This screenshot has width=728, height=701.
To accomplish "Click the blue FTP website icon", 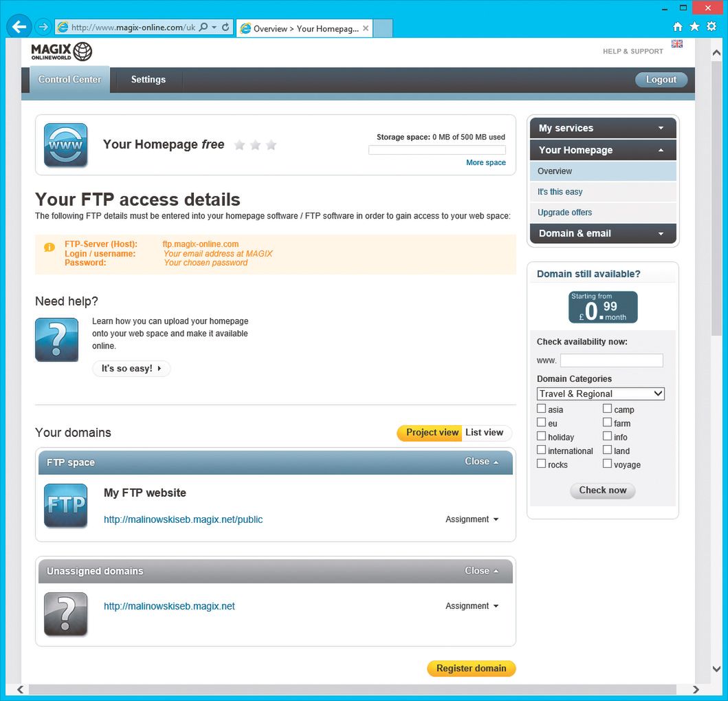I will [x=65, y=506].
